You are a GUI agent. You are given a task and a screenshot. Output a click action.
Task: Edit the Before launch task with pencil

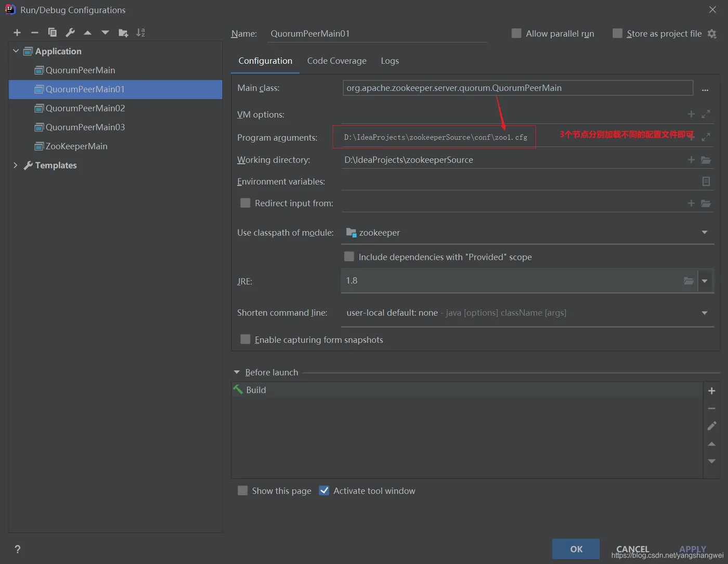[x=712, y=426]
